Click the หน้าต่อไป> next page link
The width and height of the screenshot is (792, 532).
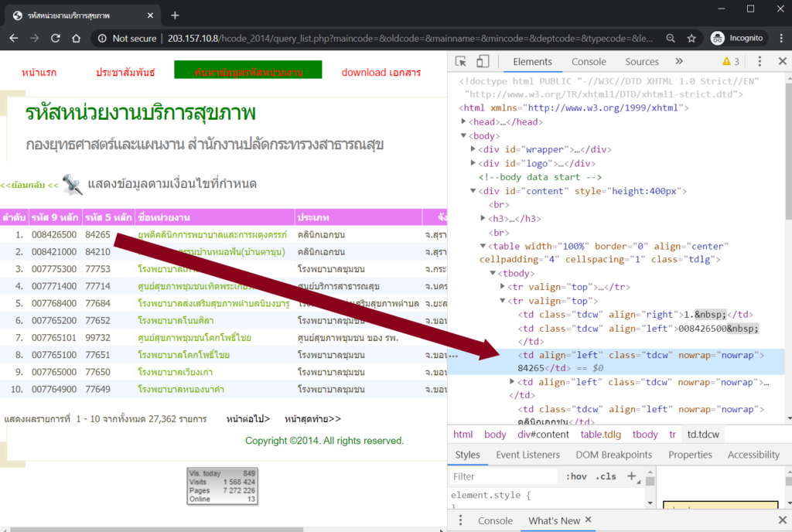pyautogui.click(x=248, y=419)
